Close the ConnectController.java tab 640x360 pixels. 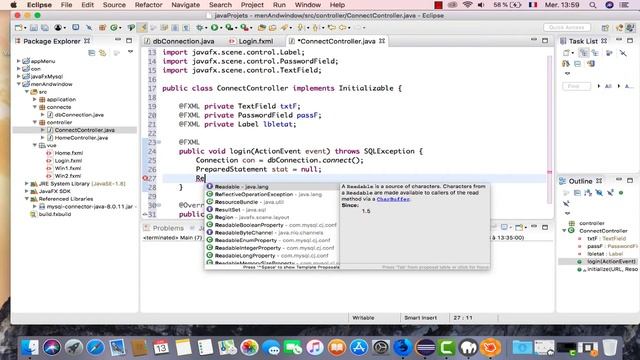tap(382, 41)
